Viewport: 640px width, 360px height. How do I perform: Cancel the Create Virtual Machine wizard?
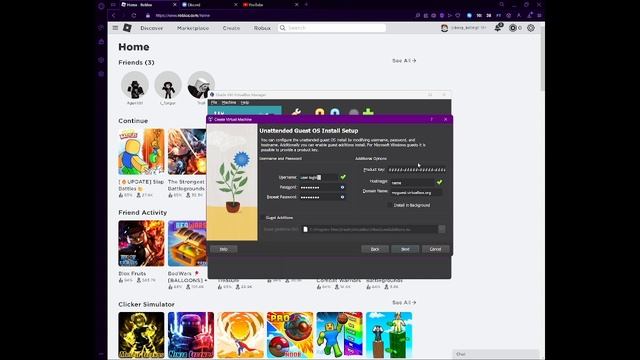pos(435,249)
